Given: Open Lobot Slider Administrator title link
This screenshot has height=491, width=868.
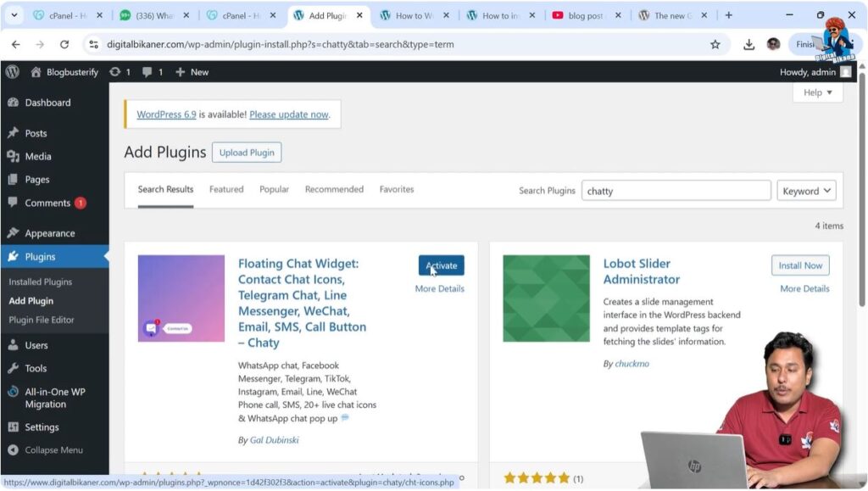Looking at the screenshot, I should pos(642,271).
